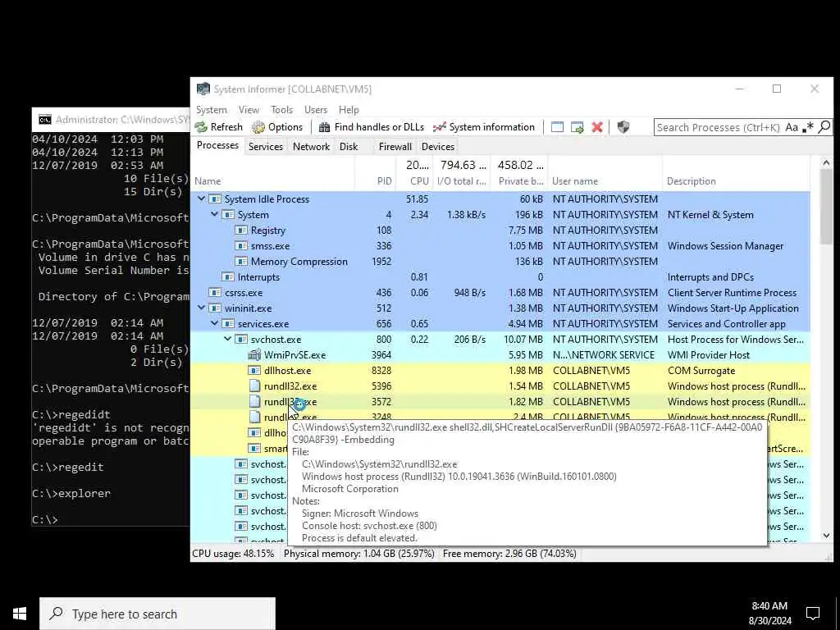
Task: Select the Interrupts row
Action: pyautogui.click(x=500, y=276)
